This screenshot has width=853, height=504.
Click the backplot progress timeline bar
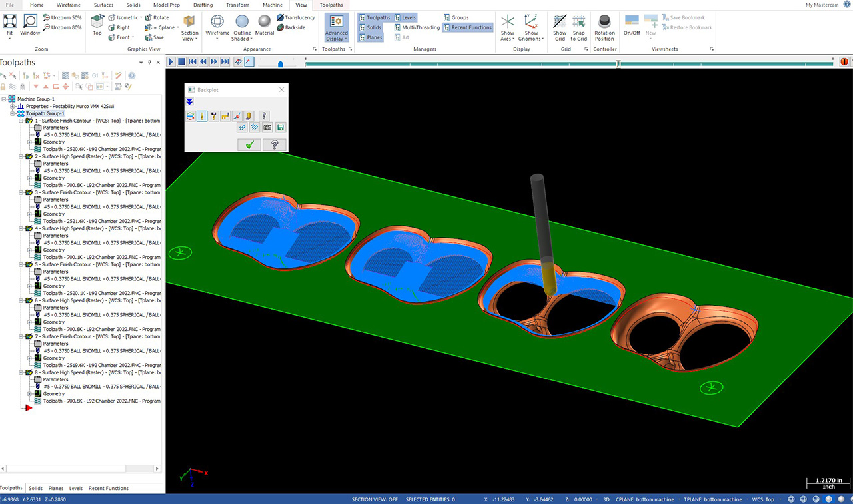[569, 63]
